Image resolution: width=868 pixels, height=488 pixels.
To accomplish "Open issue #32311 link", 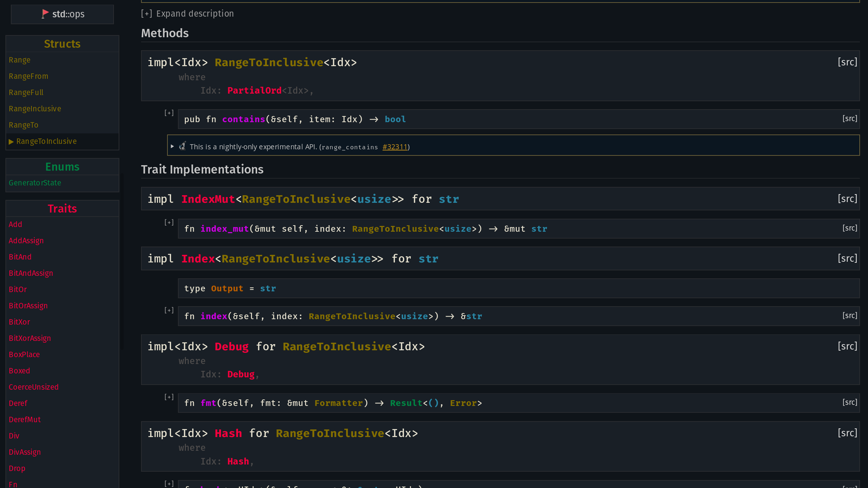I will tap(395, 147).
